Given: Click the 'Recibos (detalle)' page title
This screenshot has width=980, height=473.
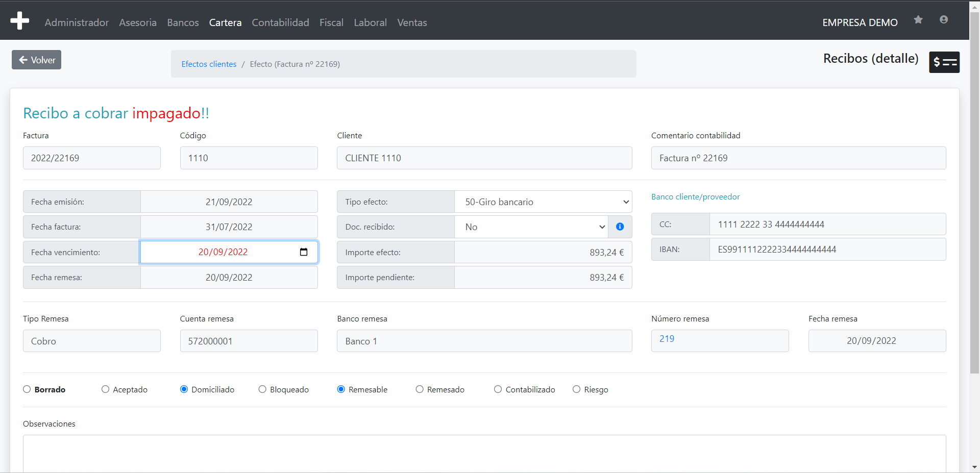Looking at the screenshot, I should pyautogui.click(x=871, y=58).
